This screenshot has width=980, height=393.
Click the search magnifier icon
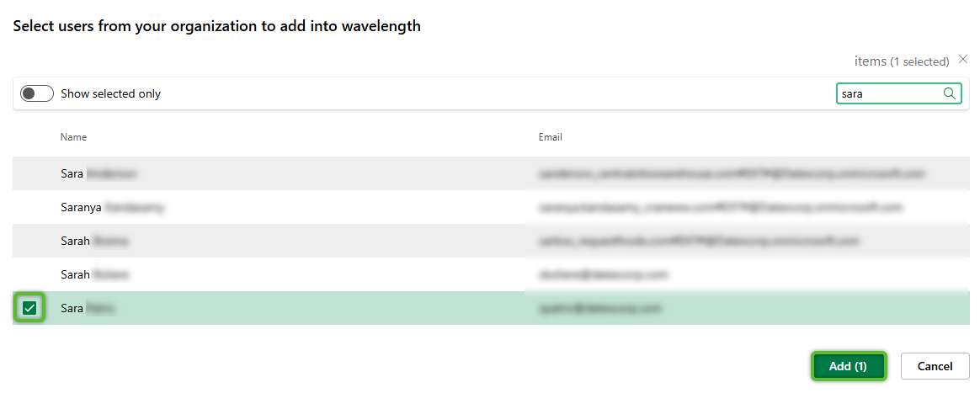click(x=950, y=93)
